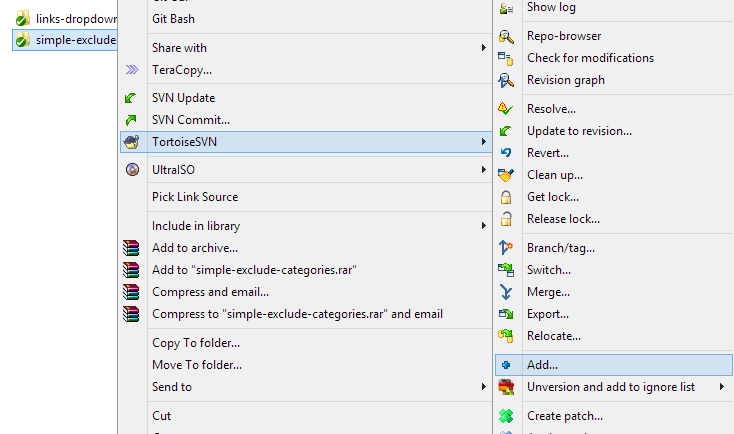Click the Update to revision arrow icon

click(x=506, y=131)
